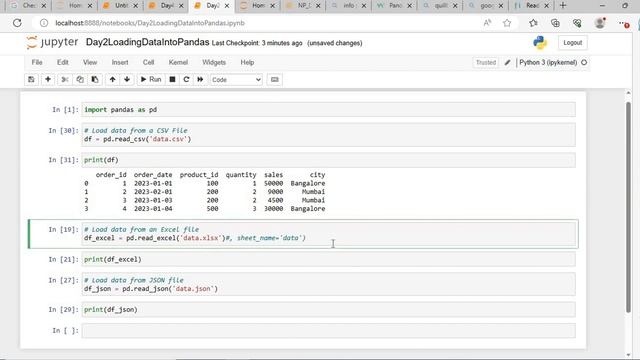This screenshot has height=360, width=640.
Task: Open the View menu
Action: pos(90,62)
